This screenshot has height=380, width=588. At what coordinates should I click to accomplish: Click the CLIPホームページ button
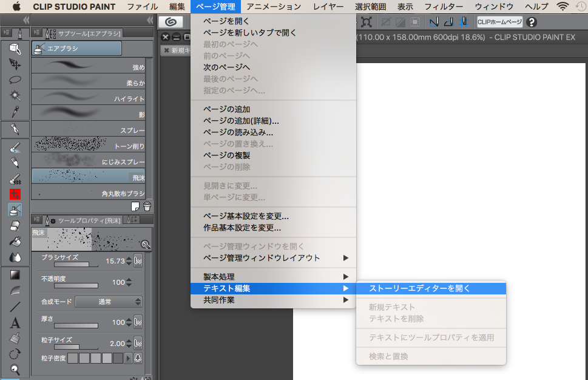point(499,22)
